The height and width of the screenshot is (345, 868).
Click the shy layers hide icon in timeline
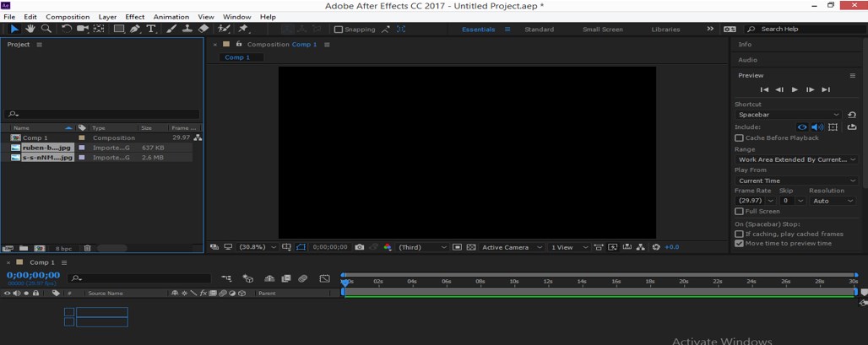point(269,278)
